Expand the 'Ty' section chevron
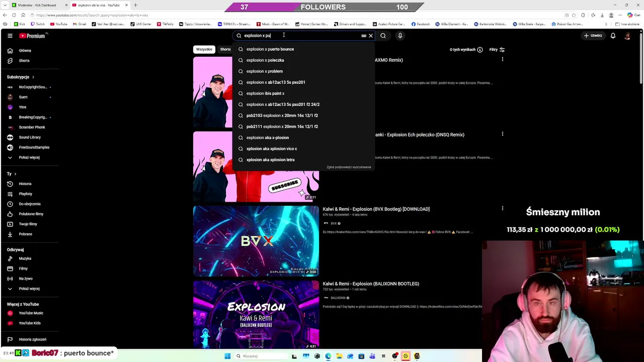Image resolution: width=644 pixels, height=362 pixels. click(x=15, y=174)
